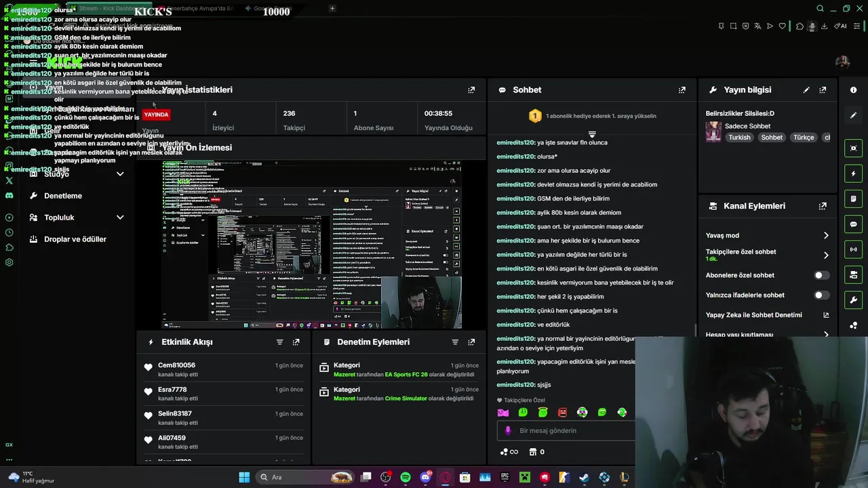This screenshot has height=488, width=868.
Task: Filter the Etkinlik Akışı list
Action: pos(279,342)
